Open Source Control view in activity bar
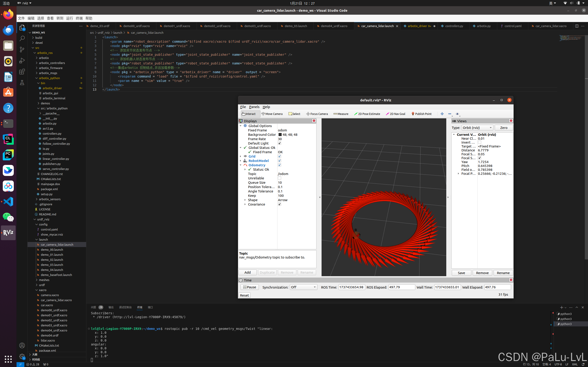Viewport: 588px width, 367px height. click(x=22, y=50)
